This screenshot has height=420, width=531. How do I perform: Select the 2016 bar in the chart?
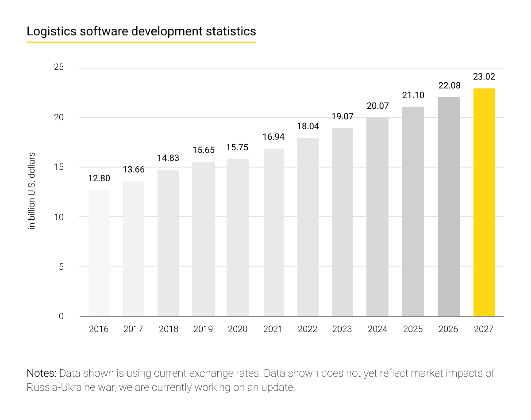click(x=99, y=253)
